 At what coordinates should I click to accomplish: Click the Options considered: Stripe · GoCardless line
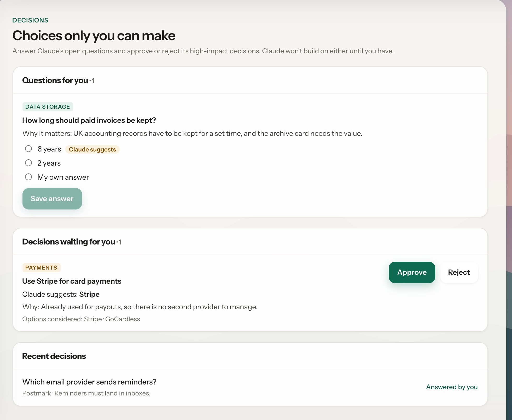point(81,319)
